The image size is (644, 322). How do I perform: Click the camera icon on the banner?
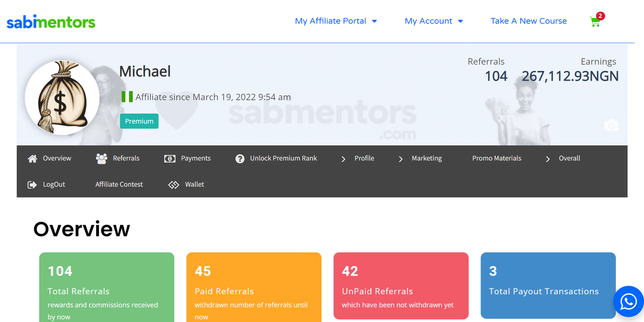[x=611, y=125]
